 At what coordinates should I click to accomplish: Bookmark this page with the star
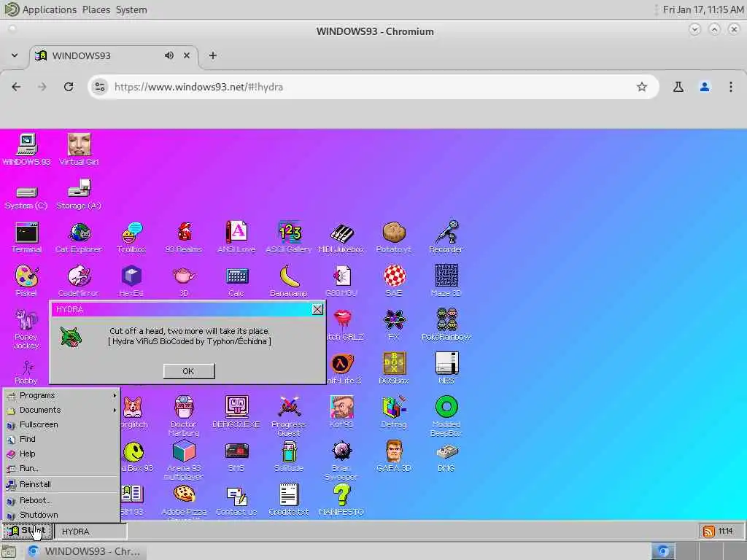[x=642, y=87]
